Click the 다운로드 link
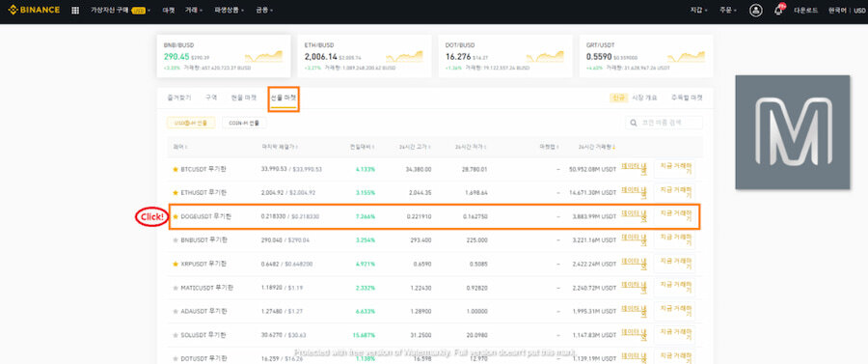This screenshot has width=868, height=364. [x=806, y=11]
